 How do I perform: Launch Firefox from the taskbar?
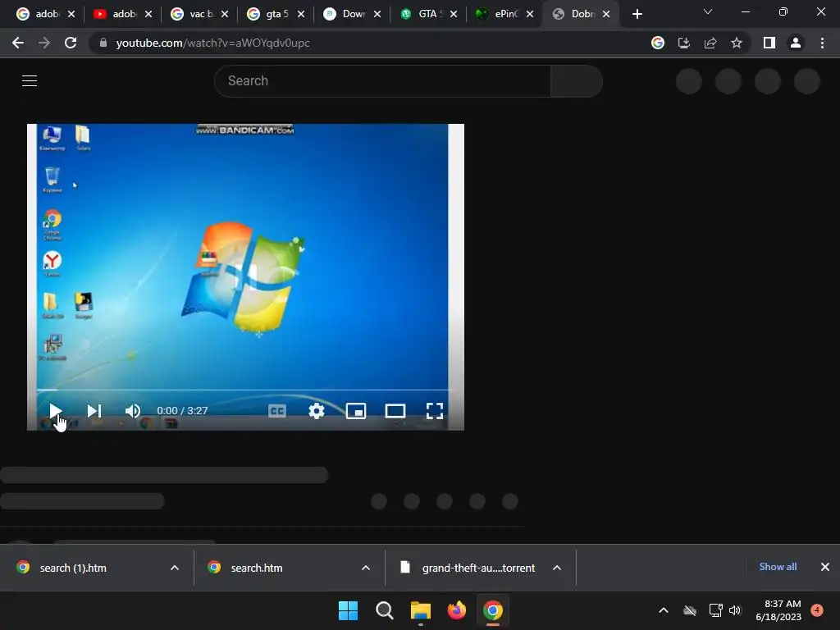[x=456, y=610]
